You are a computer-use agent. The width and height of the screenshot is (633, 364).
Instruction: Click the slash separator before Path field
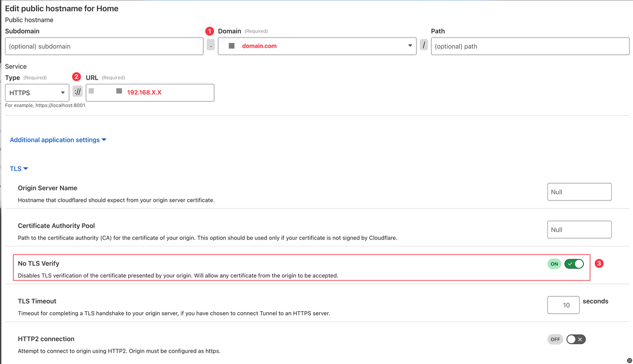pyautogui.click(x=424, y=44)
